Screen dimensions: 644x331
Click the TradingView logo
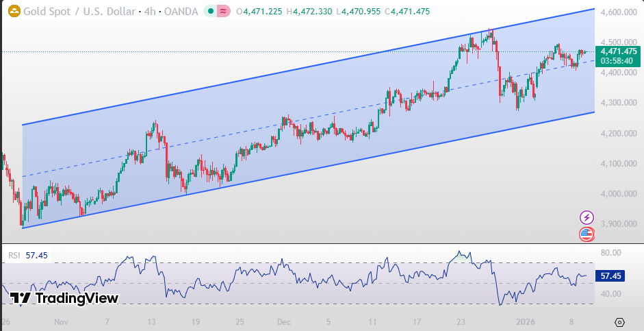[x=65, y=298]
